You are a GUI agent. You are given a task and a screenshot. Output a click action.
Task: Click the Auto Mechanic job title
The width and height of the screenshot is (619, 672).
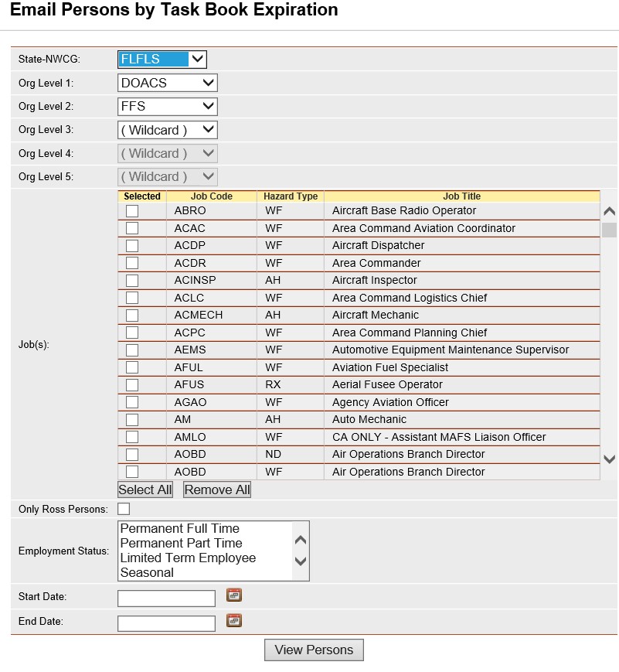[369, 420]
